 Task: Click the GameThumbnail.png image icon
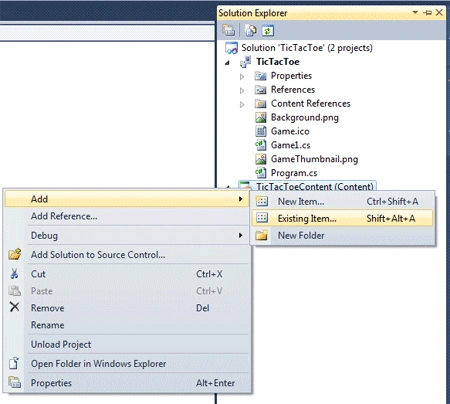coord(260,159)
